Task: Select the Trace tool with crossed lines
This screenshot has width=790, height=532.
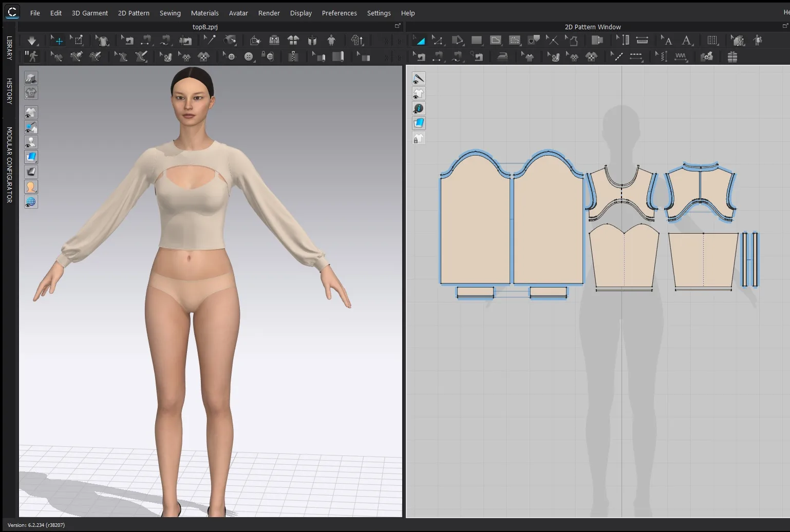Action: click(552, 40)
